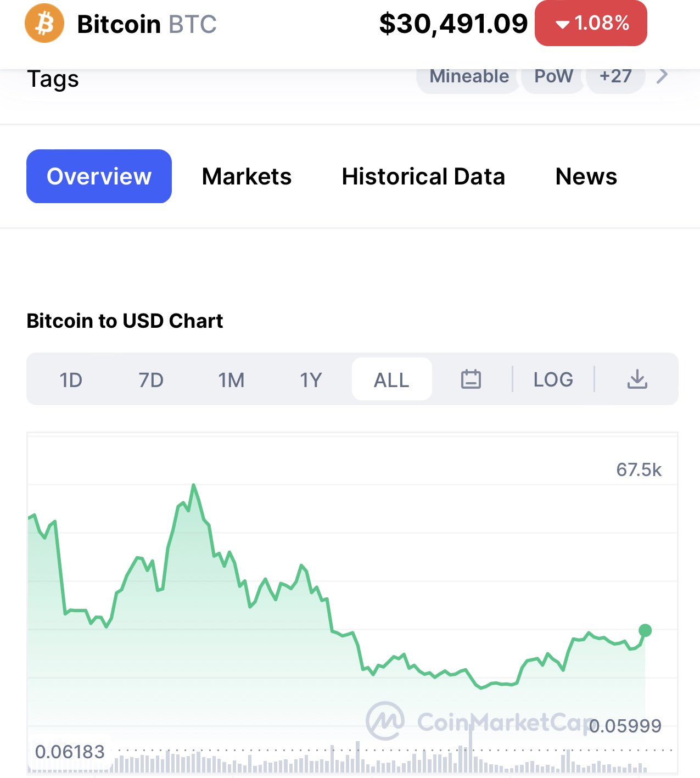Toggle LOG scale on chart

pyautogui.click(x=553, y=379)
